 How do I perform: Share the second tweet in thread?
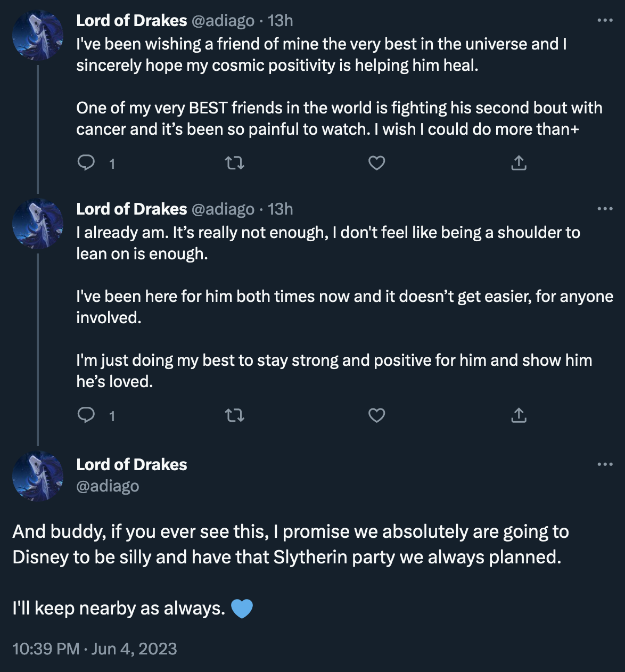coord(519,415)
